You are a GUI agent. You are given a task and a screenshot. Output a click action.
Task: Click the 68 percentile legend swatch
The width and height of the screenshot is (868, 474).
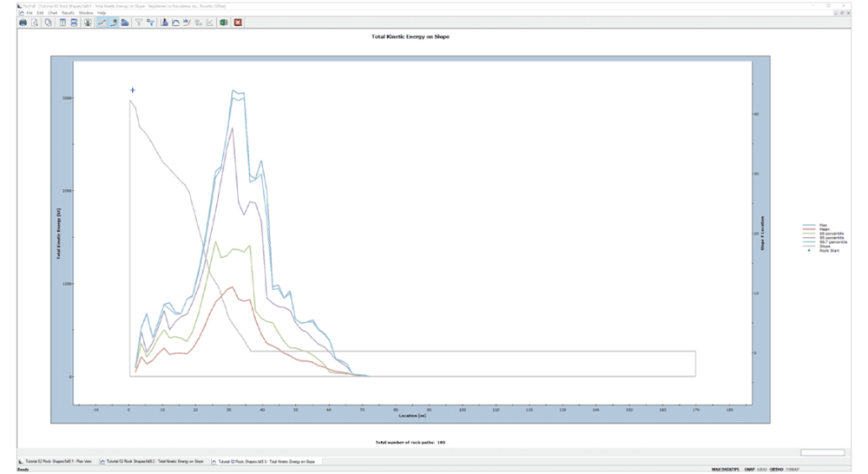pos(809,234)
